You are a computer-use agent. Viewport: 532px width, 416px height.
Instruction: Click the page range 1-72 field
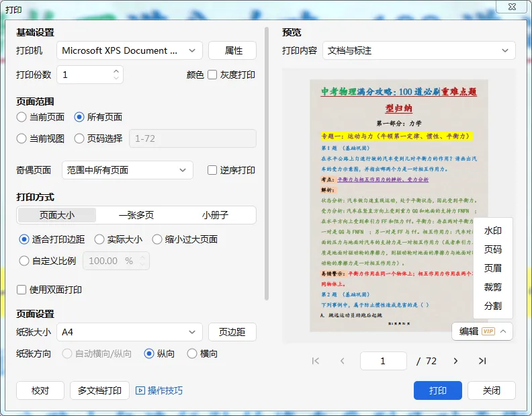[x=193, y=138]
